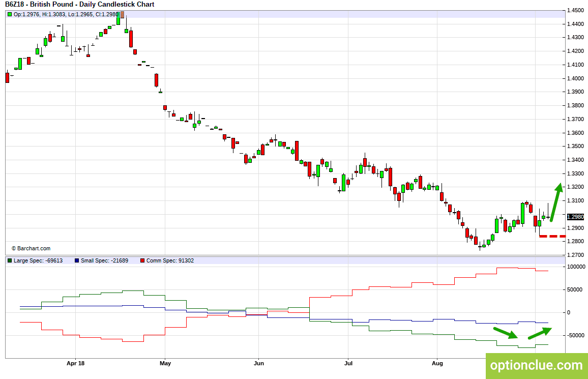The width and height of the screenshot is (588, 379).
Task: Click the 1.3100 price axis label
Action: click(x=576, y=200)
